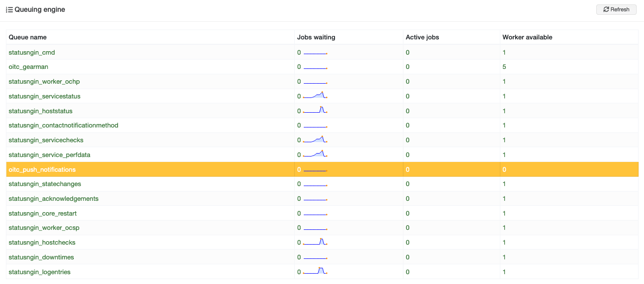
Task: Open statusngin_worker_ocsp queue
Action: 44,227
